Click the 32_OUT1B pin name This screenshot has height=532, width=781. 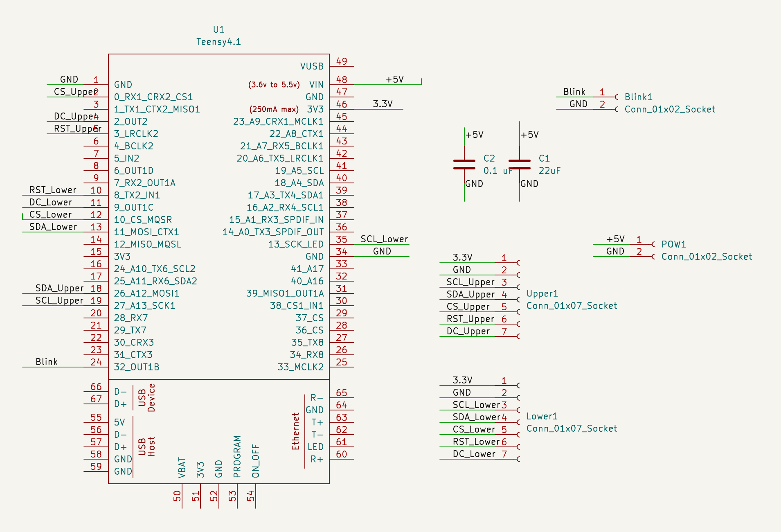tap(137, 367)
